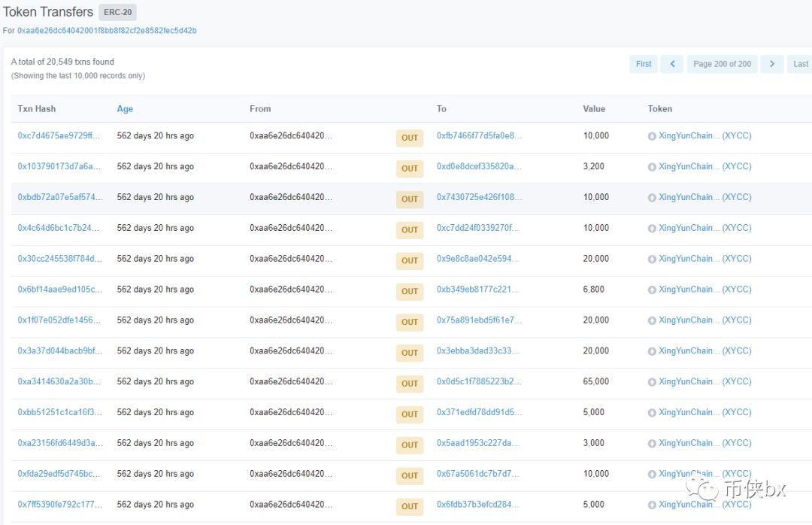Open transaction hash 0xc7d4675ae9729ff...

click(59, 136)
